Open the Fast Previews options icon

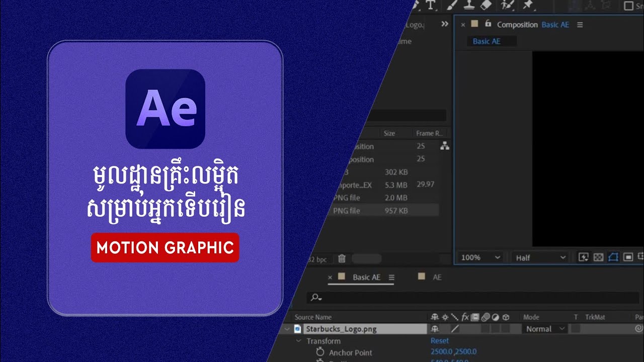coord(583,257)
